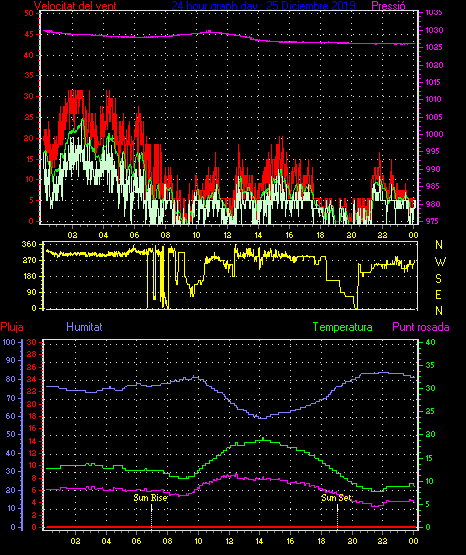This screenshot has height=555, width=466.
Task: Click the red "15" wind speed axis value
Action: pyautogui.click(x=29, y=159)
